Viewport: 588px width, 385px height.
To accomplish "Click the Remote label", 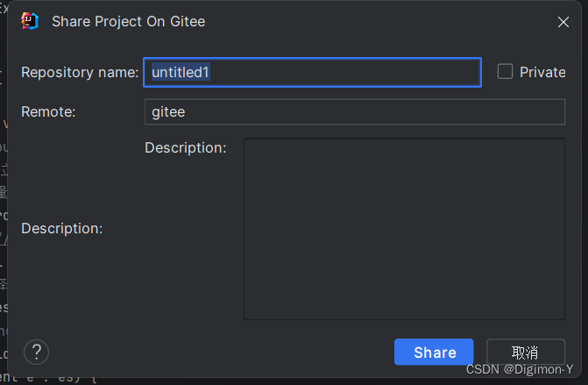I will (49, 111).
